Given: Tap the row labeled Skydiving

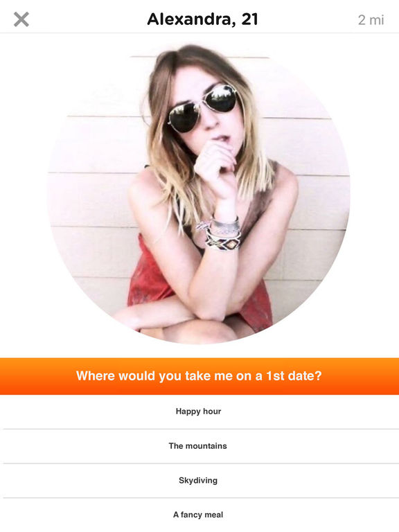Looking at the screenshot, I should point(199,481).
